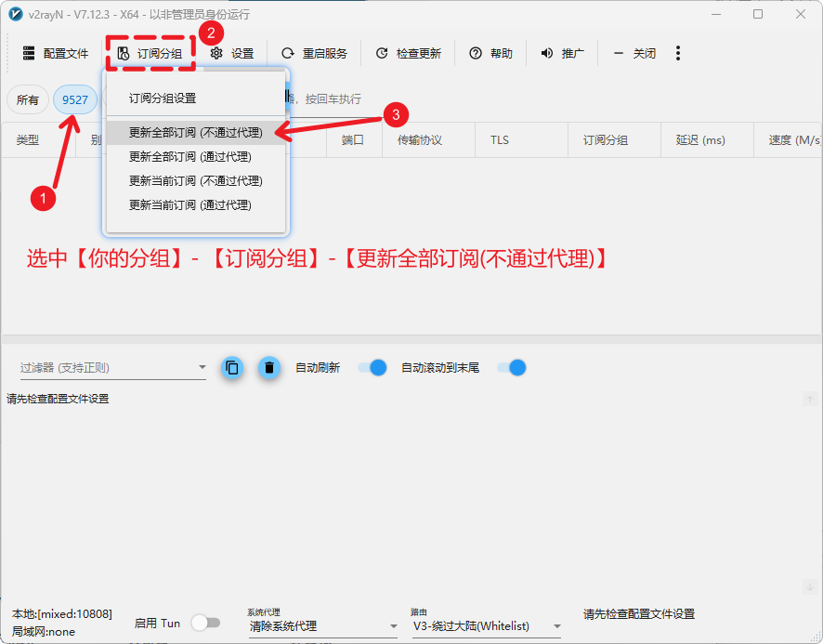Click the 配置文件 toolbar label

coord(66,54)
